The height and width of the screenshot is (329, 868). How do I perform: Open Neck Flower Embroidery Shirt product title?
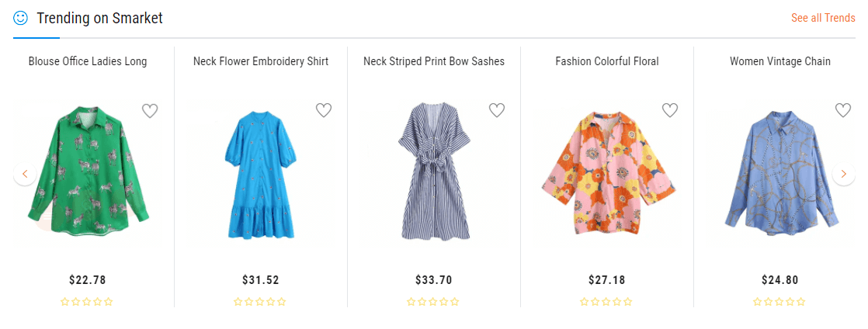[261, 61]
